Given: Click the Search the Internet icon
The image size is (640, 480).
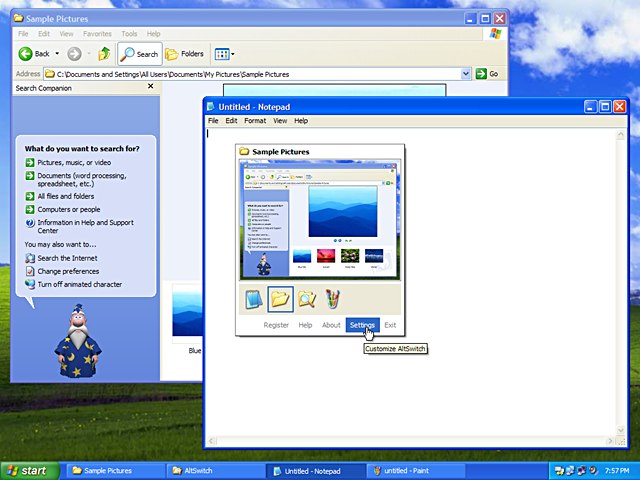Looking at the screenshot, I should [x=30, y=258].
